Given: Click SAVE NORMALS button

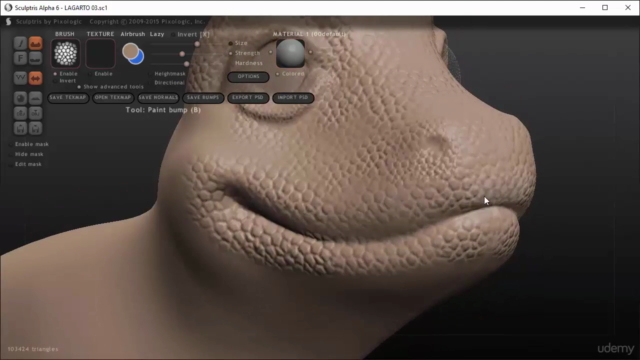Looking at the screenshot, I should tap(158, 98).
